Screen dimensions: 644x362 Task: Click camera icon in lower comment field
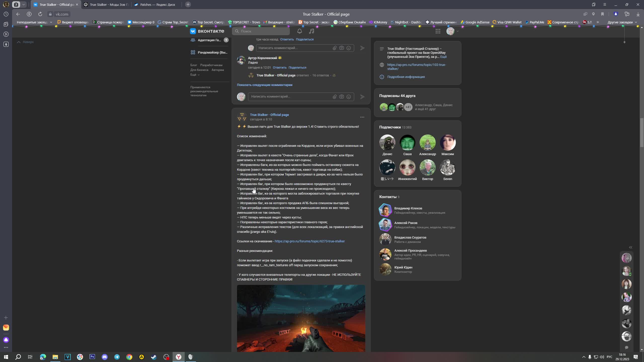tap(342, 97)
